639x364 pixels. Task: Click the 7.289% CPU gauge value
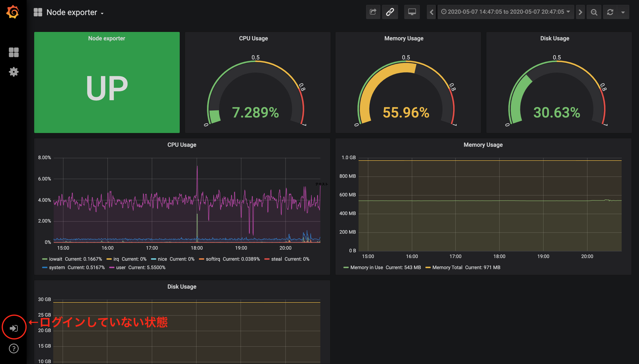pyautogui.click(x=255, y=112)
